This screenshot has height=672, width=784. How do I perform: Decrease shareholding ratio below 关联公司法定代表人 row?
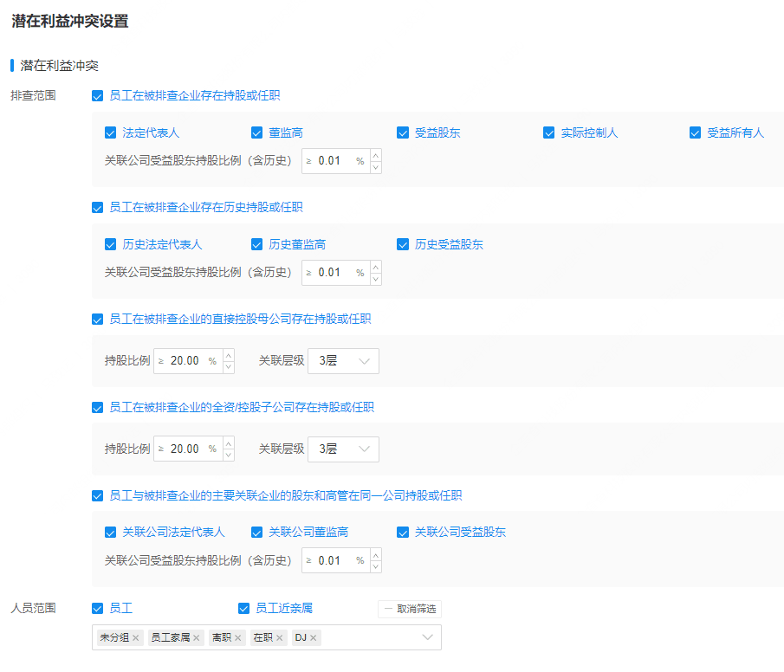click(x=375, y=567)
